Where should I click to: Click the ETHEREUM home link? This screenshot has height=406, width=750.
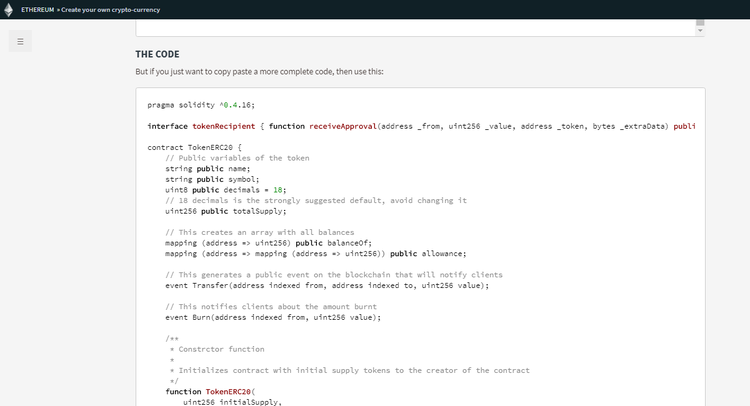click(38, 9)
